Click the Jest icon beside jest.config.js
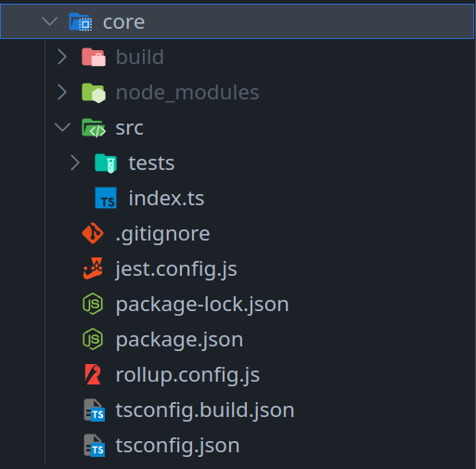The height and width of the screenshot is (469, 476). coord(93,268)
